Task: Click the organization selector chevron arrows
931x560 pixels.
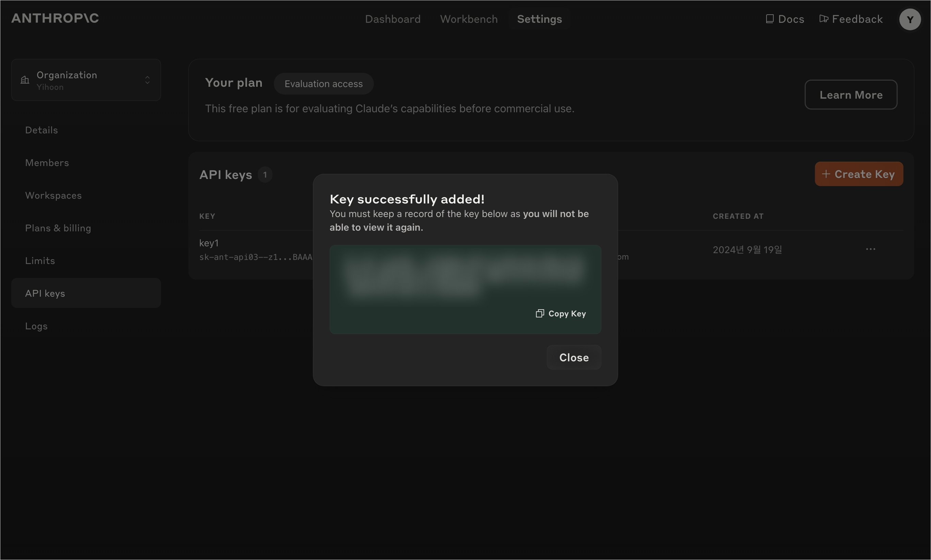Action: click(147, 80)
